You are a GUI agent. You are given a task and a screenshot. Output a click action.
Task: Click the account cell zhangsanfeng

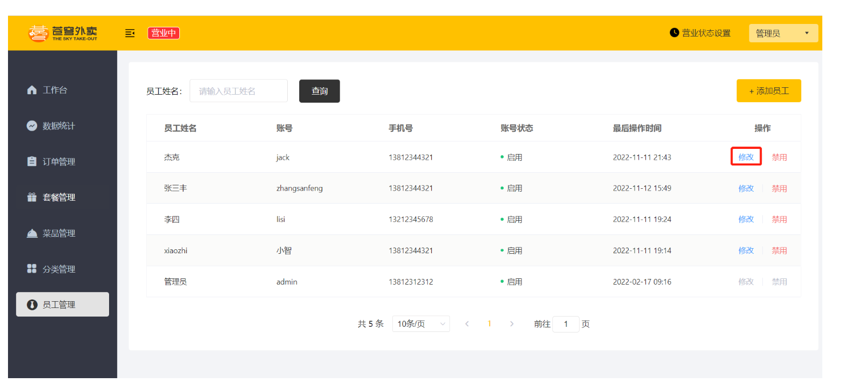(x=299, y=188)
